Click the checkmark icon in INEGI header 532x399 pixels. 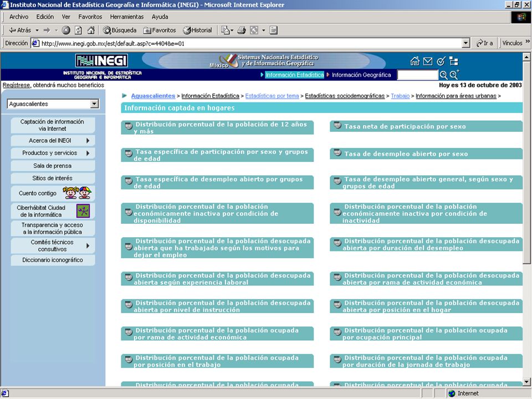[x=441, y=62]
